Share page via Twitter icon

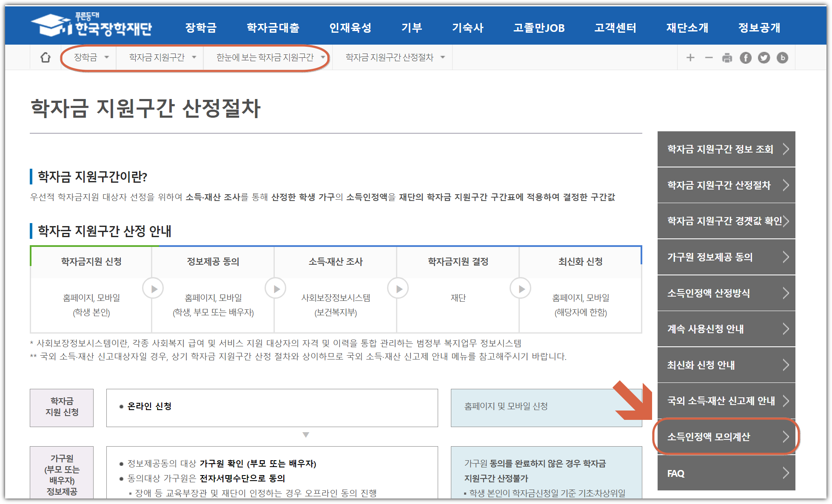(764, 57)
